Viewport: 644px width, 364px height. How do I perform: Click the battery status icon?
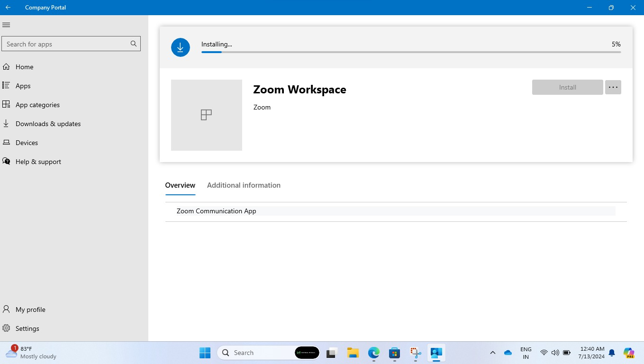pos(567,353)
